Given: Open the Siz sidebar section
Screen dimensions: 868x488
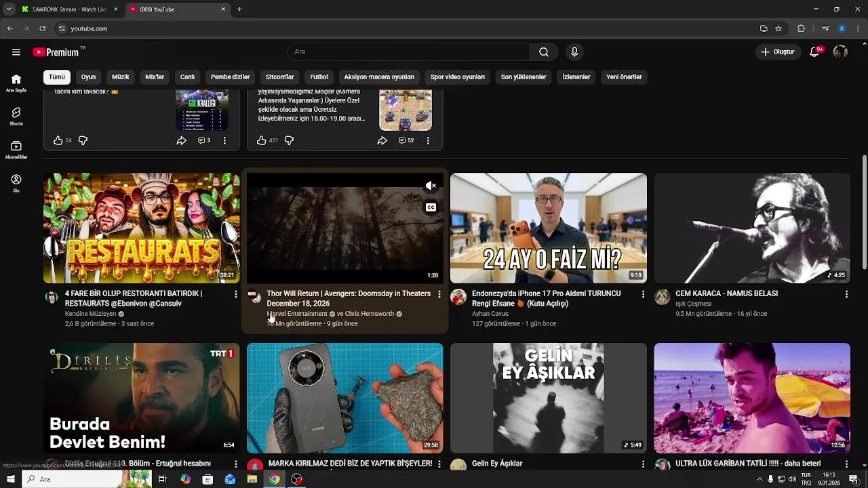Looking at the screenshot, I should tap(16, 183).
